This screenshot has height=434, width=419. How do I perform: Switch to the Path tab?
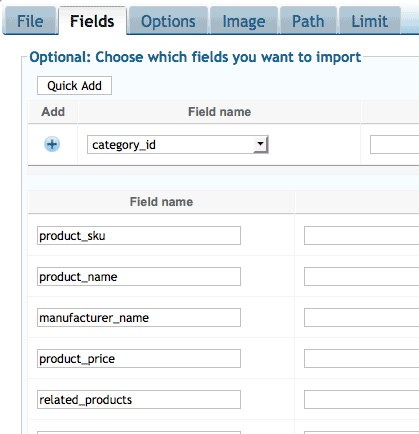(308, 21)
